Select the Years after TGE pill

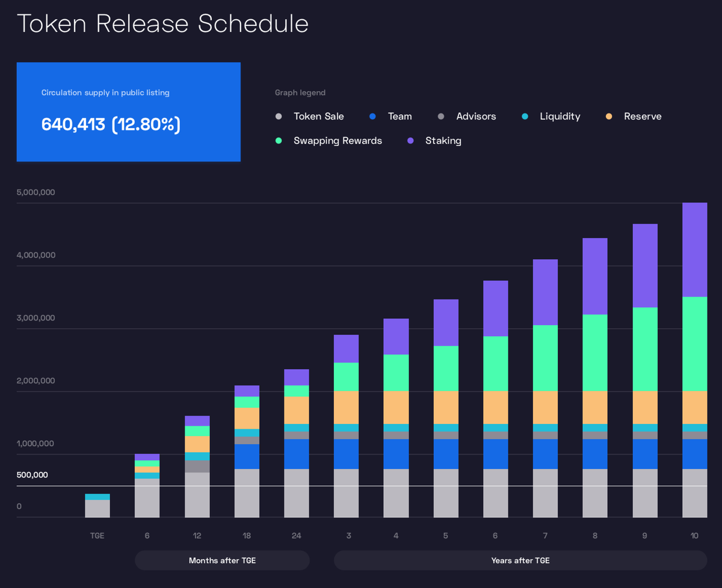[520, 560]
